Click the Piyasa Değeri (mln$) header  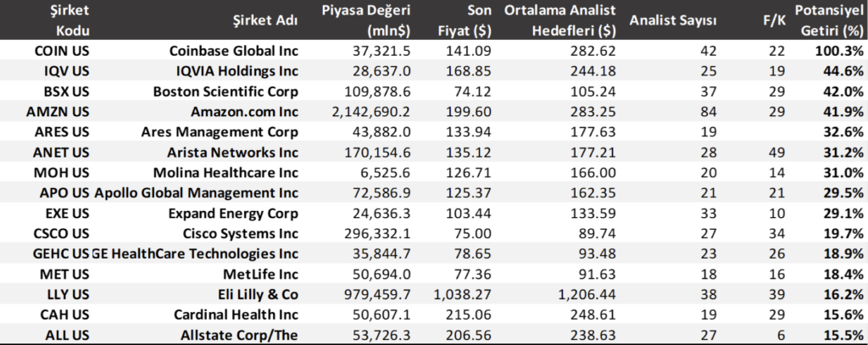pyautogui.click(x=366, y=20)
